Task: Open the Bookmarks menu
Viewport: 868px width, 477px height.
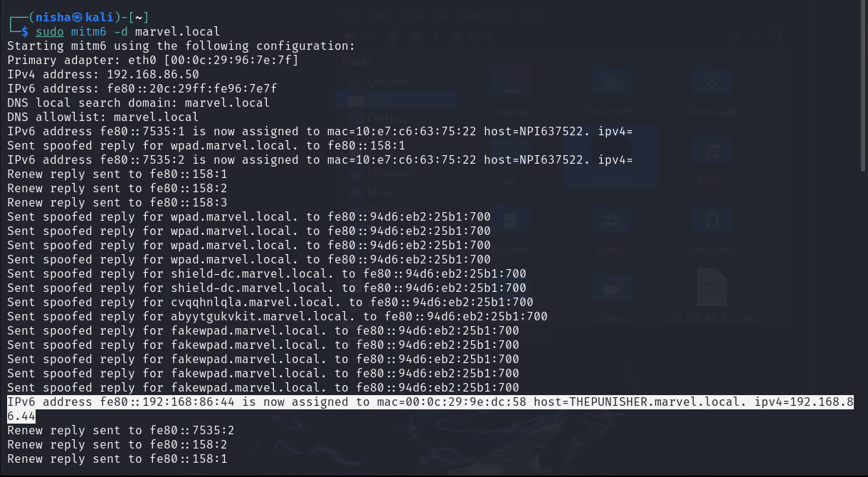Action: (482, 14)
